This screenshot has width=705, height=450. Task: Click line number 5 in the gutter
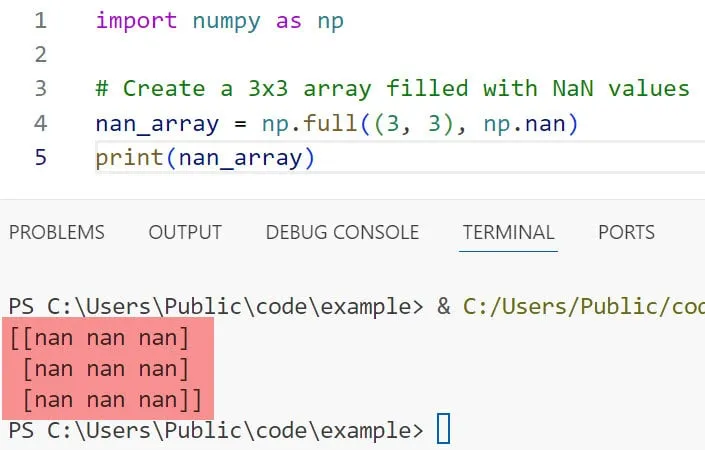coord(40,158)
